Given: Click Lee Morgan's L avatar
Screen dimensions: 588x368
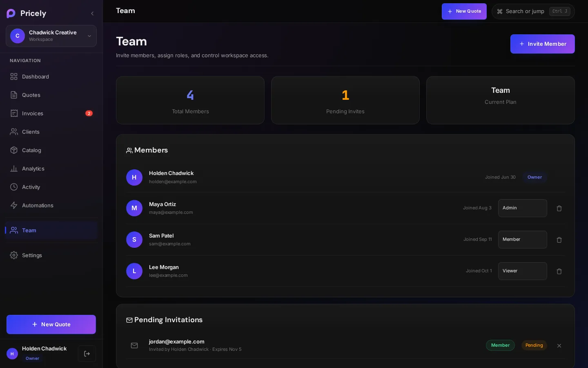Looking at the screenshot, I should tap(134, 271).
